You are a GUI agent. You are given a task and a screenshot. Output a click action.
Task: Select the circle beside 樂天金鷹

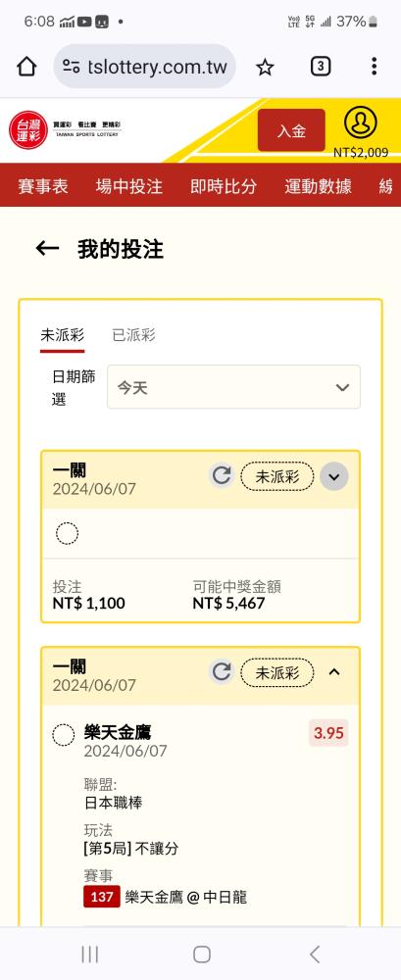point(63,735)
